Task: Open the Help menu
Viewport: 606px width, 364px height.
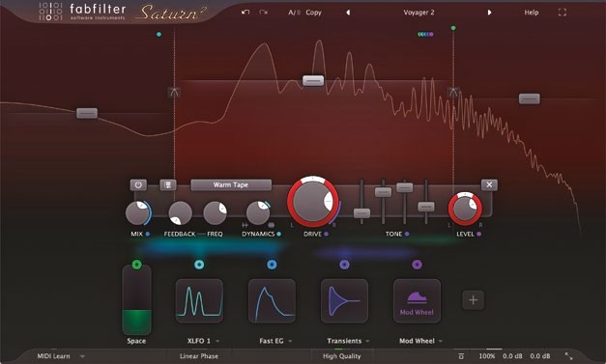Action: point(532,13)
